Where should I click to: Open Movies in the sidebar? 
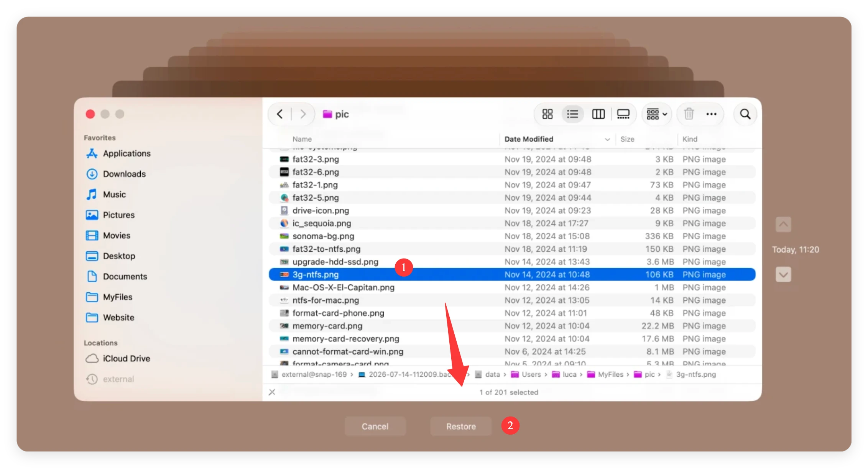[108, 236]
